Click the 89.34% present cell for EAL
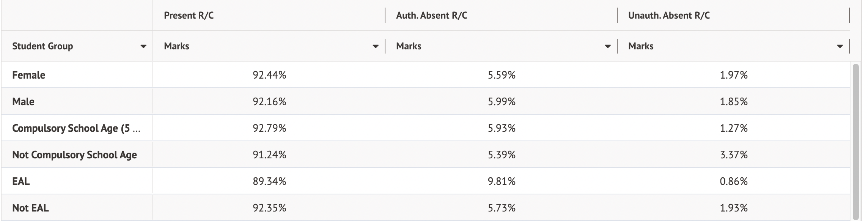Viewport: 868px width, 221px height. (x=269, y=182)
